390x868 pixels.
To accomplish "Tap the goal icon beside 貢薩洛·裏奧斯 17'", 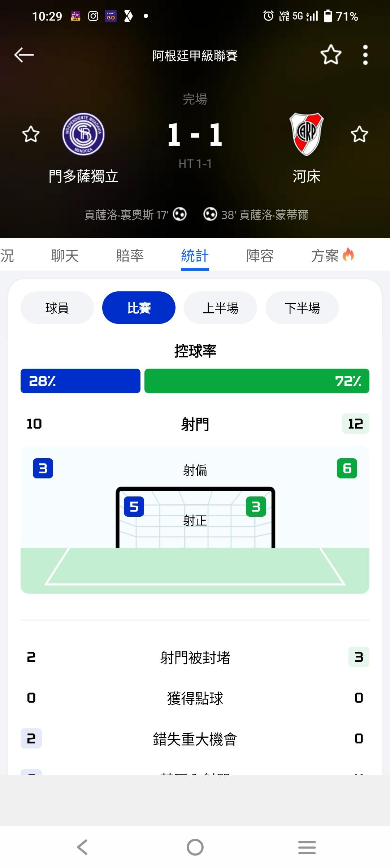I will 179,214.
